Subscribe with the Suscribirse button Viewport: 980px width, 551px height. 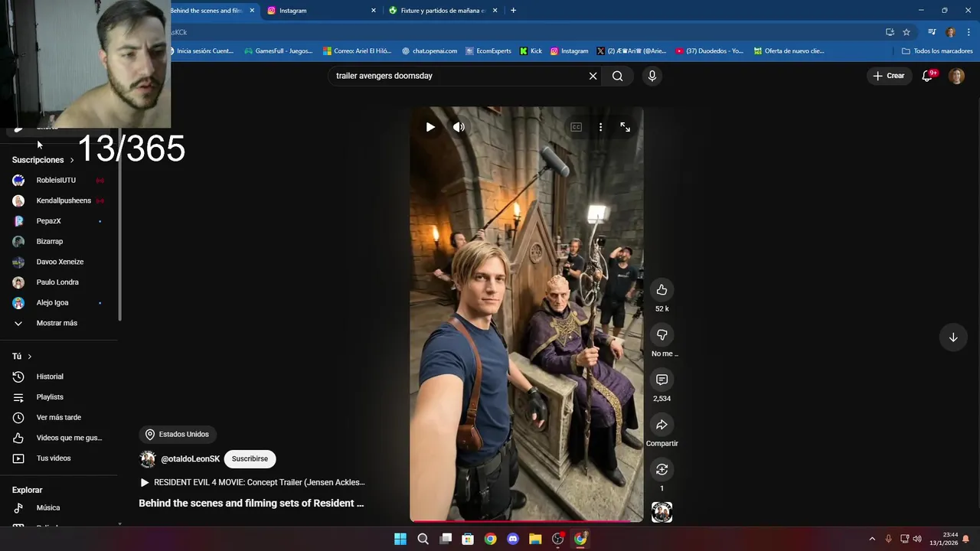click(x=250, y=458)
